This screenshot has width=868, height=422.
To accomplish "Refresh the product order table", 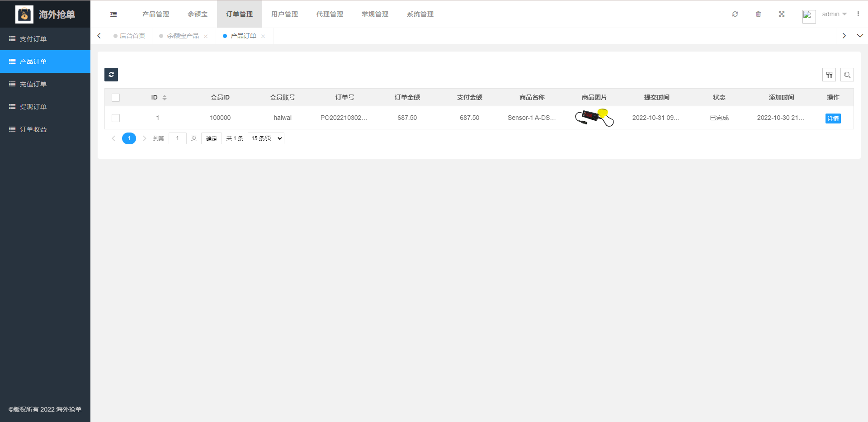I will click(111, 74).
